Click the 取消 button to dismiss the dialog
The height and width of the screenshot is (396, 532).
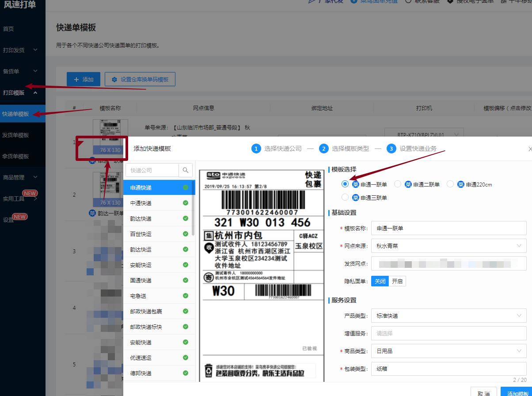point(483,393)
